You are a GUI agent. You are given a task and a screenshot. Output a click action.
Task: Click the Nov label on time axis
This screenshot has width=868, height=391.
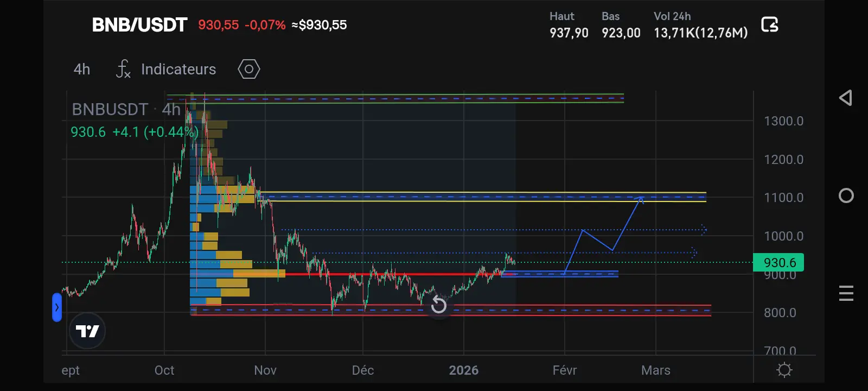coord(265,370)
